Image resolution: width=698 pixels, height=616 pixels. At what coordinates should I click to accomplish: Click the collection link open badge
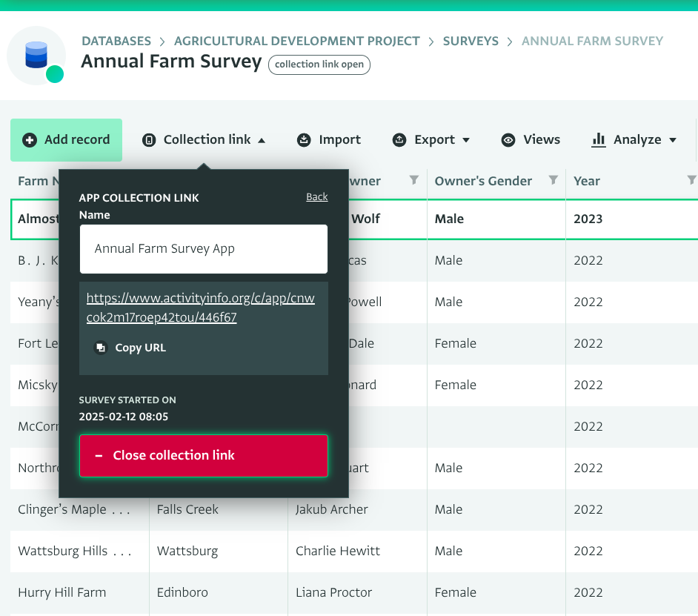coord(319,64)
